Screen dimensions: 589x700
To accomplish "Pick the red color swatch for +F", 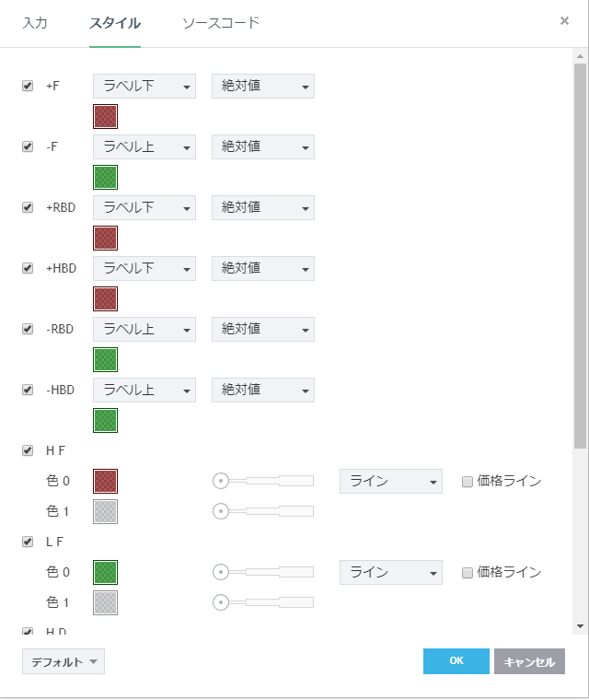I will [106, 116].
